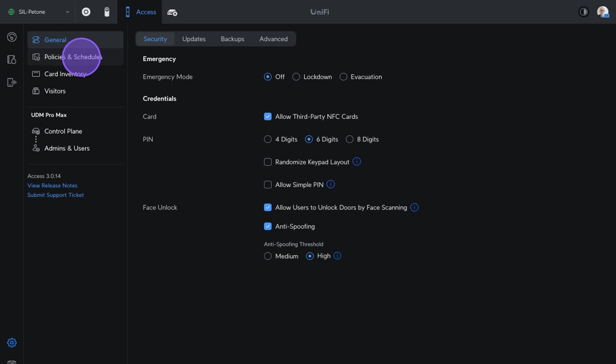Show info for Anti-Spoofing Threshold High
The width and height of the screenshot is (616, 364).
(337, 256)
